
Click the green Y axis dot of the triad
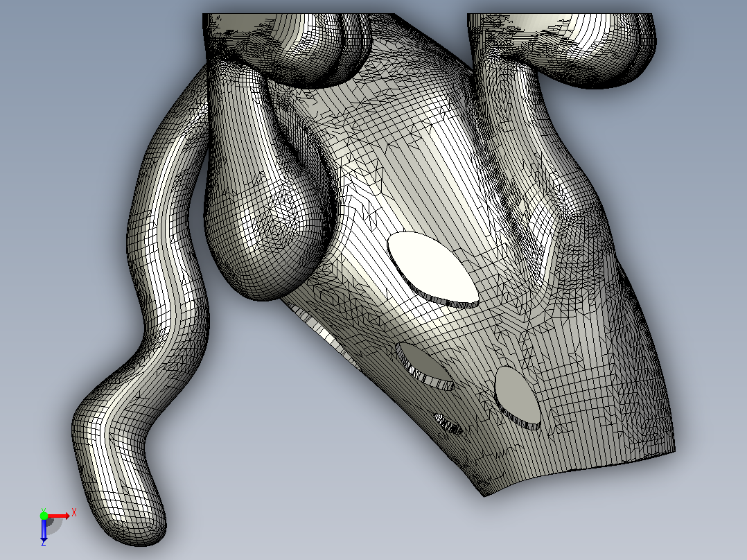point(44,516)
